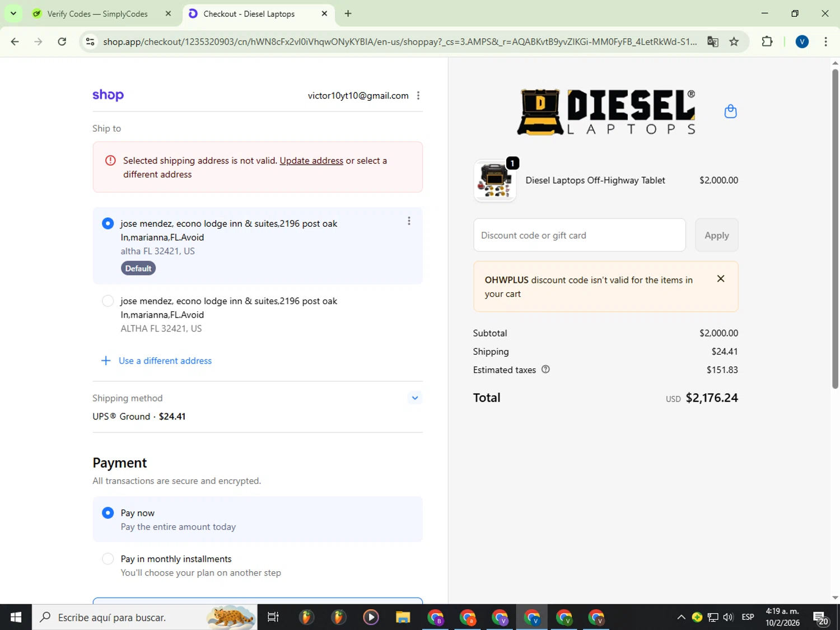
Task: Open the clock showing 4:19 a. m.
Action: 782,617
